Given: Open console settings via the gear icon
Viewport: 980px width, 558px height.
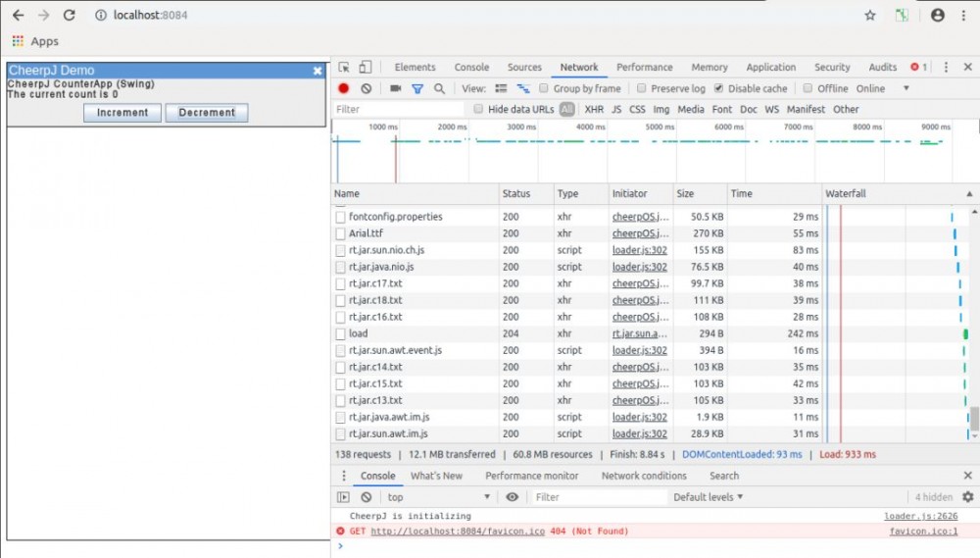Looking at the screenshot, I should click(x=967, y=497).
